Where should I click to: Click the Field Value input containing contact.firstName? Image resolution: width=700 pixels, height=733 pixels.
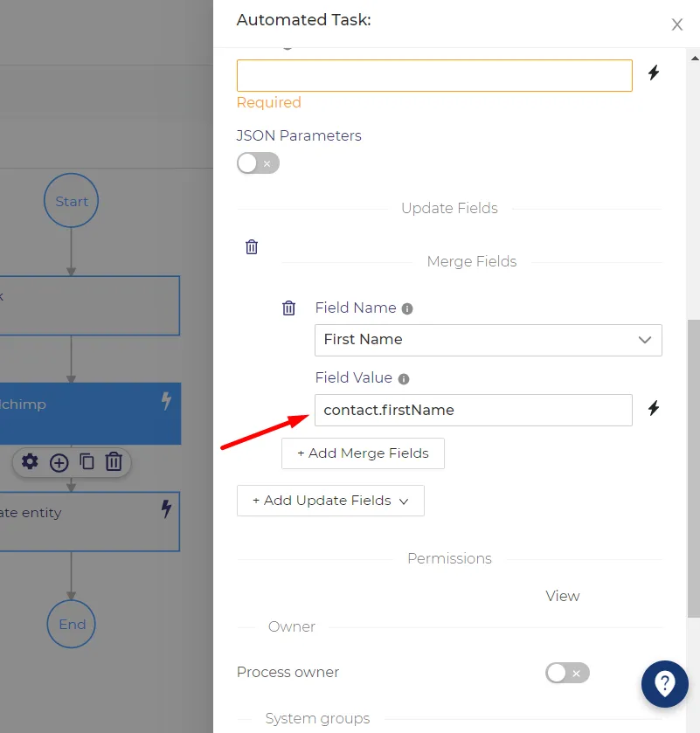coord(473,410)
